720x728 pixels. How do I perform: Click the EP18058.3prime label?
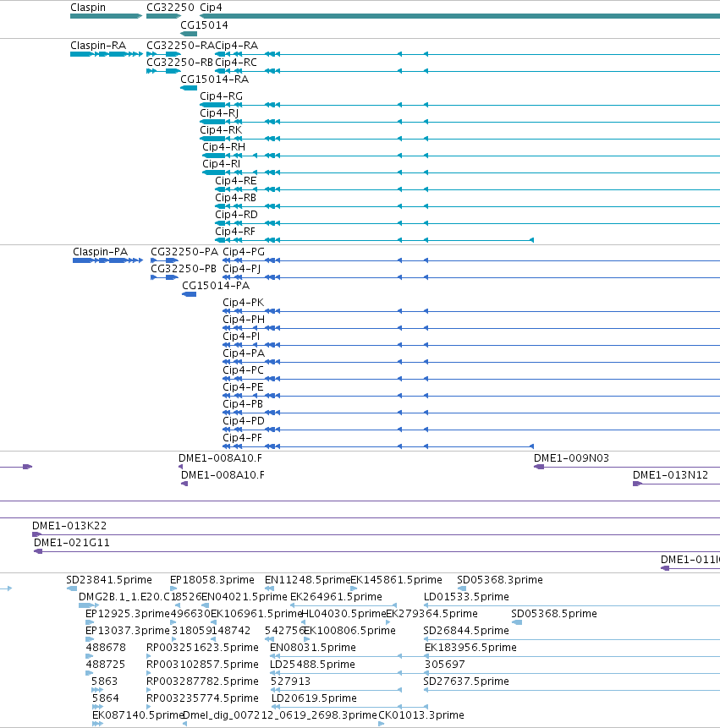coord(212,580)
